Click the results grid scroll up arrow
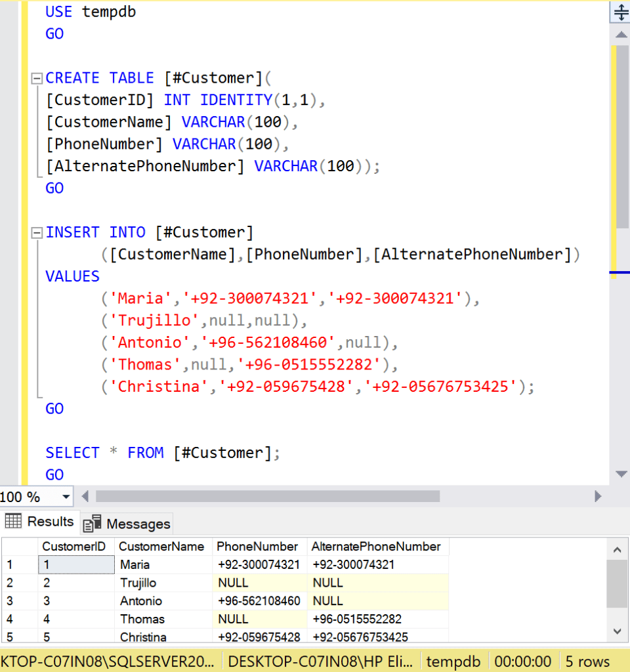This screenshot has height=672, width=630. point(616,549)
